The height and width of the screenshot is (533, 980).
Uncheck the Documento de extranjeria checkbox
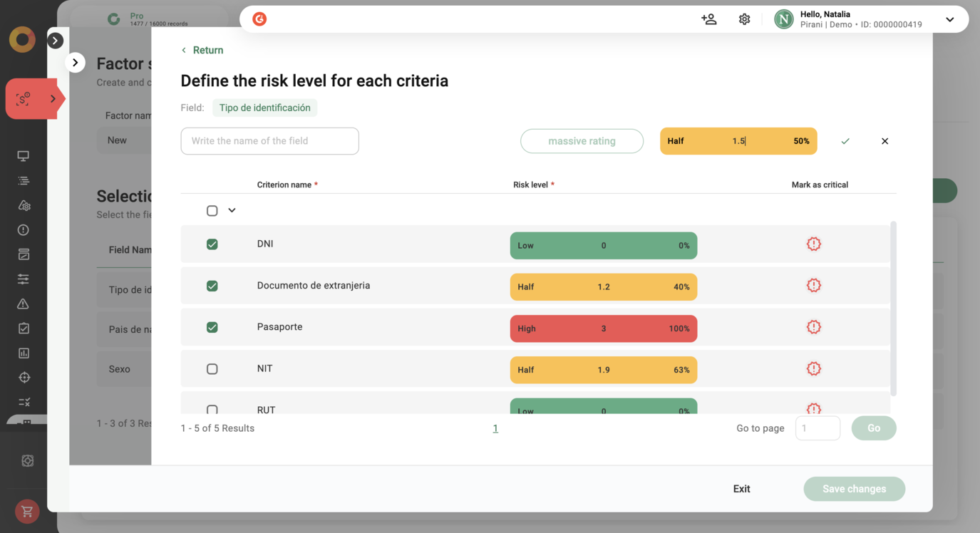212,286
